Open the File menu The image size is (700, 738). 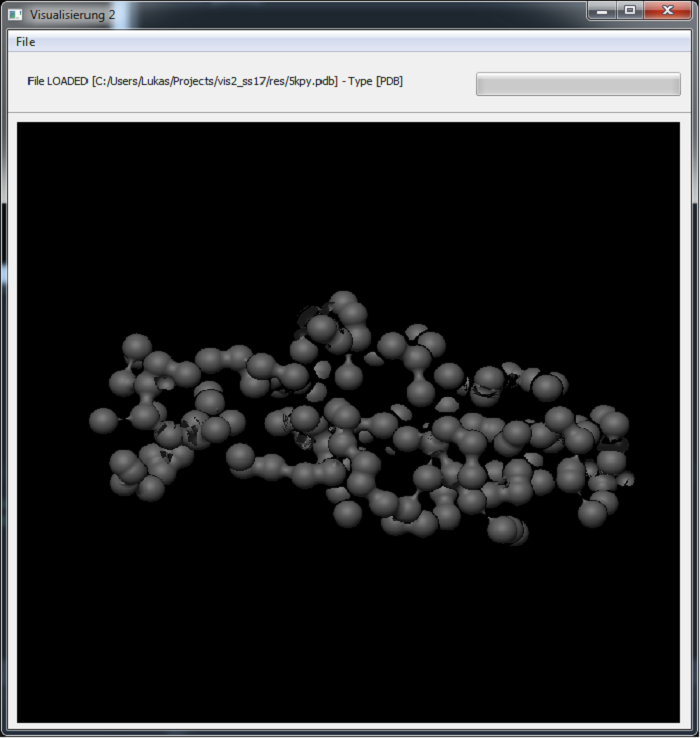(x=25, y=42)
